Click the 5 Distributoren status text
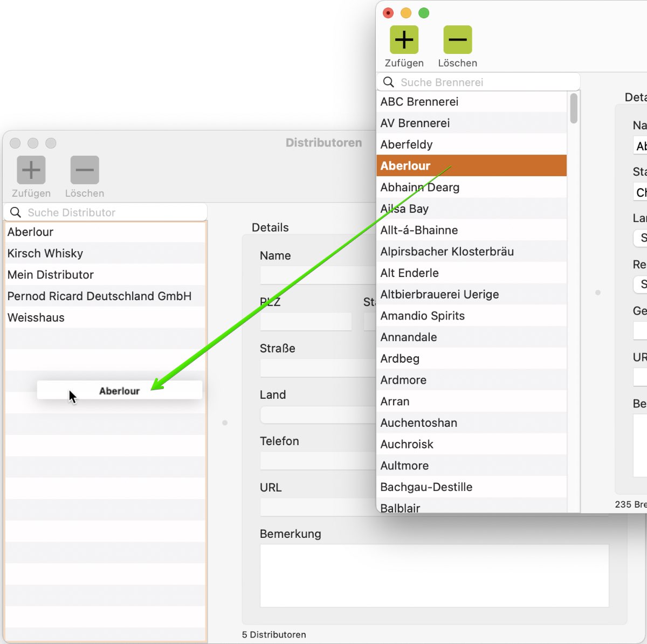The height and width of the screenshot is (644, 647). 274,635
